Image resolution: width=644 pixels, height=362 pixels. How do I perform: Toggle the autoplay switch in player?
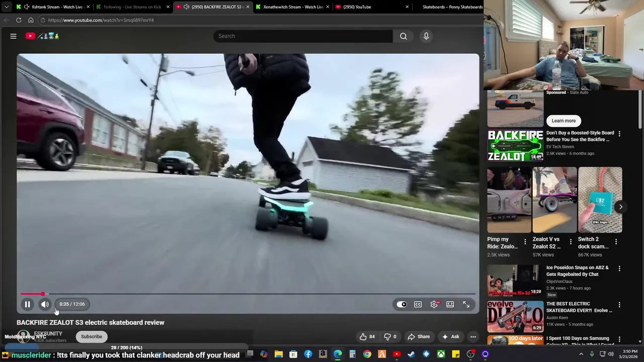(401, 304)
